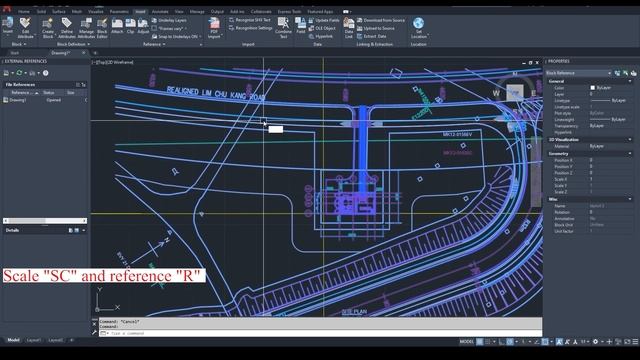Expand the Reference panel
Viewport: 640px width, 360px height.
[154, 44]
